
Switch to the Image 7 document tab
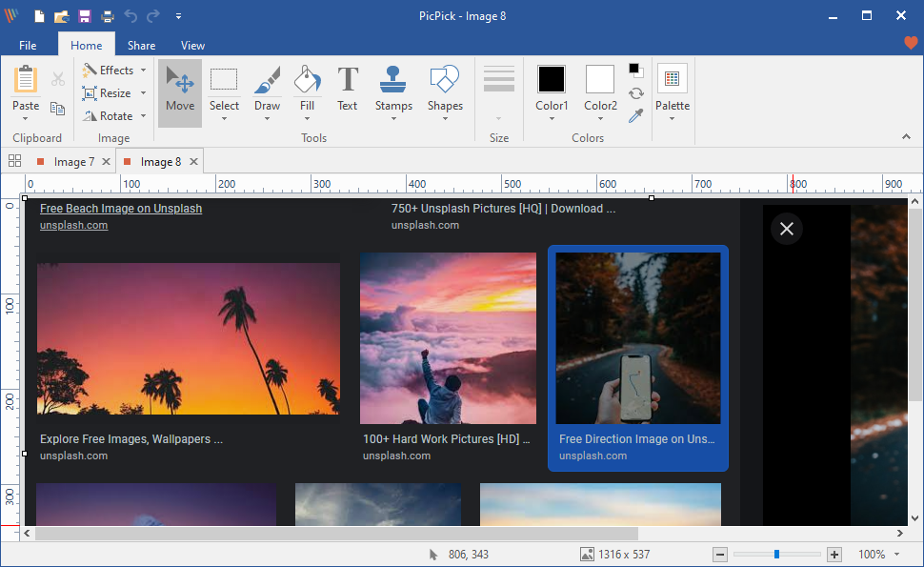(73, 161)
